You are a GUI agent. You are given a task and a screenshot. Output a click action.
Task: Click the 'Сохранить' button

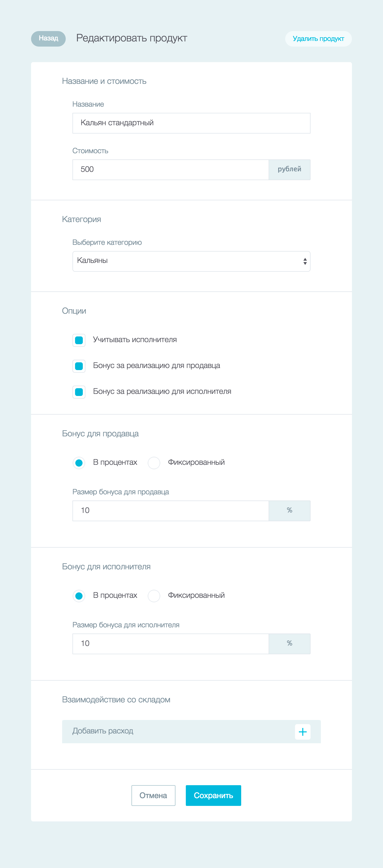tap(213, 795)
